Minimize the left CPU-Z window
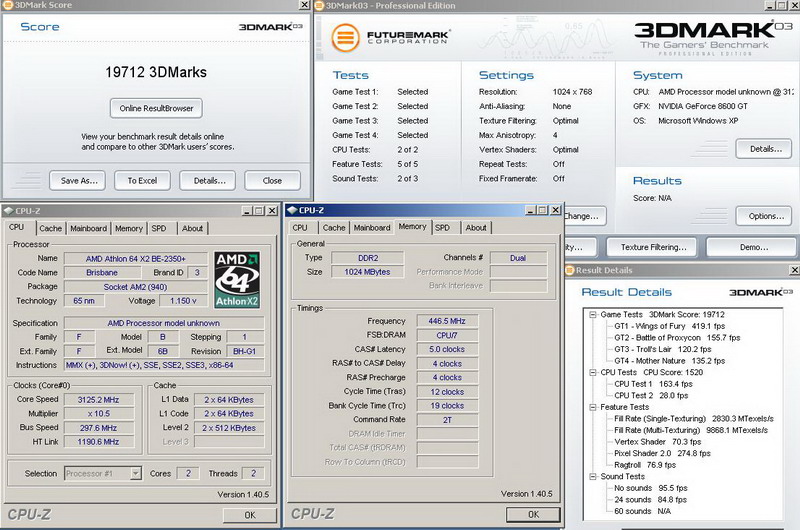 (x=247, y=211)
